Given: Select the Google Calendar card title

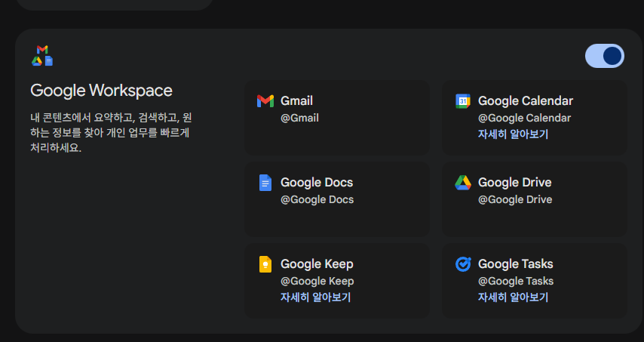Looking at the screenshot, I should 526,100.
